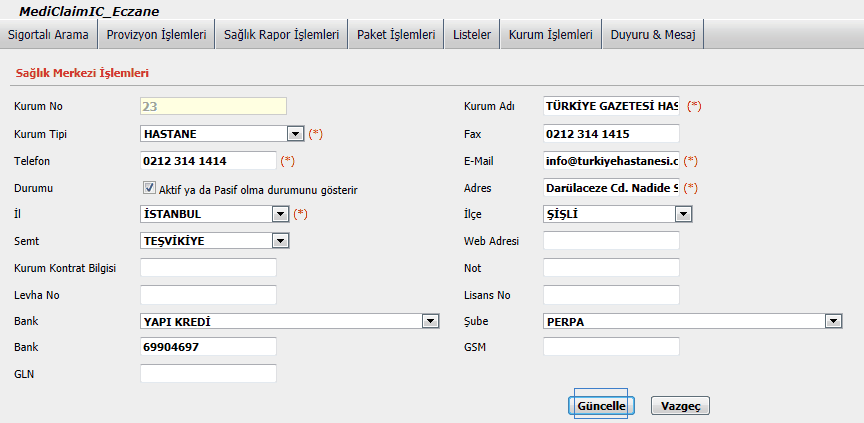Open the Şube dropdown showing PERPA
The height and width of the screenshot is (423, 864).
coord(832,321)
